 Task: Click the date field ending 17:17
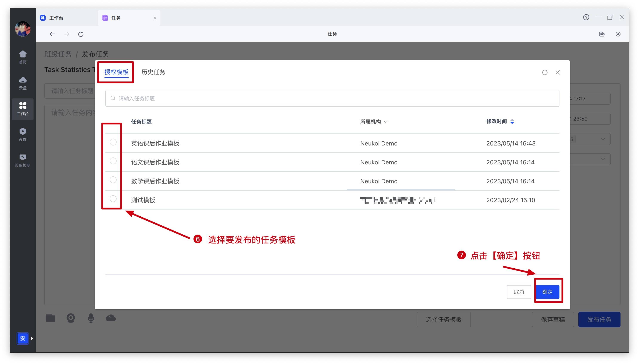590,98
